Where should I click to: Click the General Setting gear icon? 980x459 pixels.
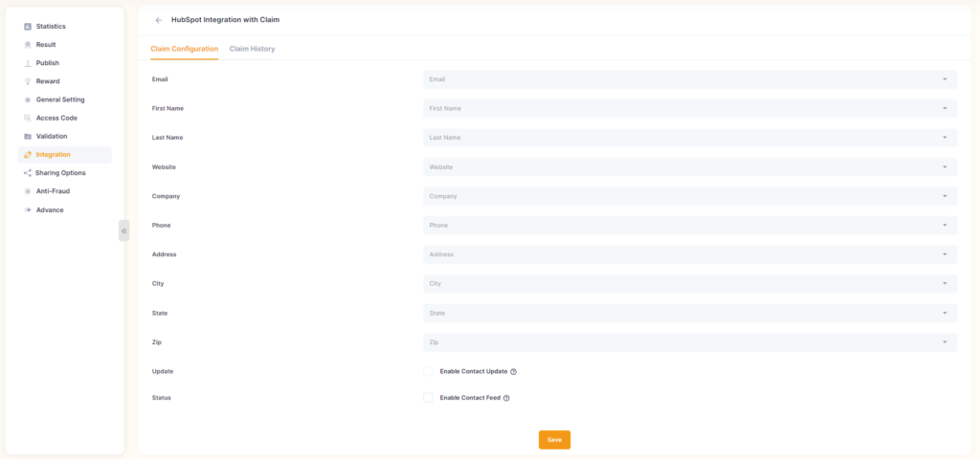click(28, 99)
